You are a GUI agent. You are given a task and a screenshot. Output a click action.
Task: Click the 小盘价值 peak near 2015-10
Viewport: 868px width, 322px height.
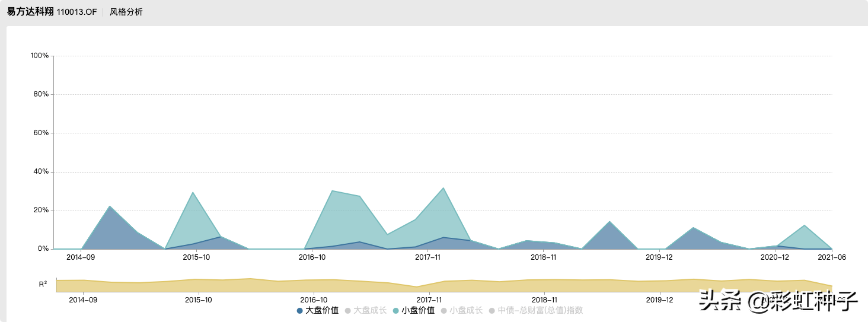coord(193,193)
